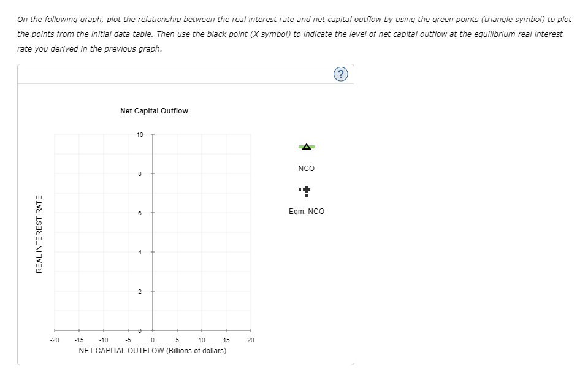The height and width of the screenshot is (382, 588).
Task: Click the Eqm. NCO legend label text
Action: (x=306, y=212)
